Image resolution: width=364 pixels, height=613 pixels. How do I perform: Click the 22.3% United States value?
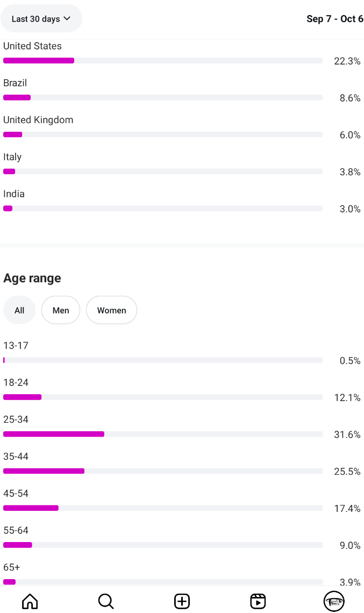point(347,61)
